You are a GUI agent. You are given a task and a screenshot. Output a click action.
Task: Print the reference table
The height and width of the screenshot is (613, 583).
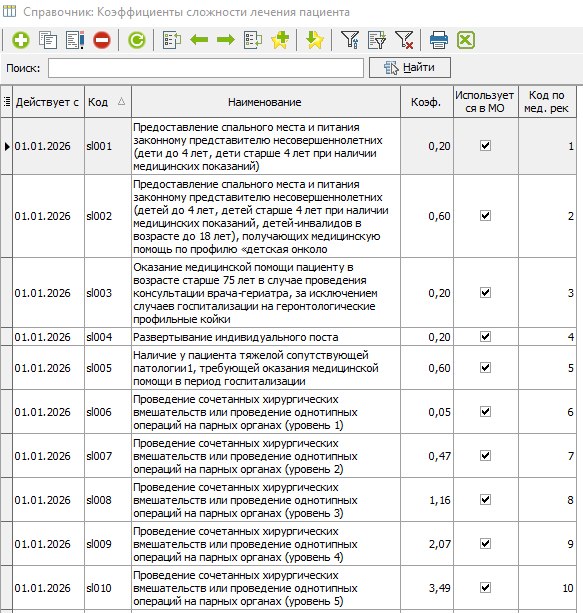(x=438, y=40)
